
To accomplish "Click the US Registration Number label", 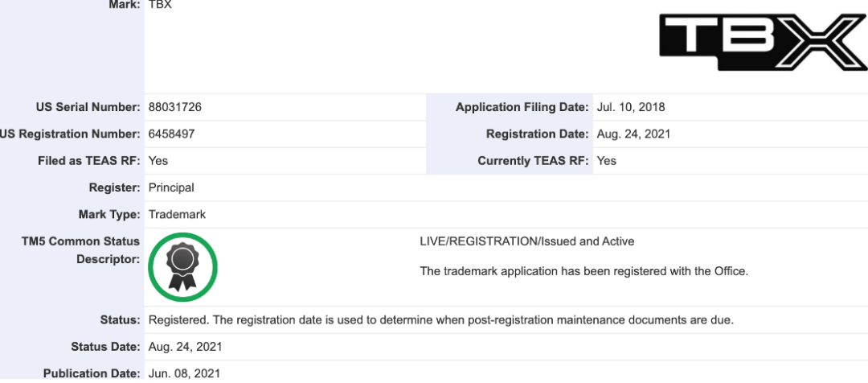I will click(70, 134).
